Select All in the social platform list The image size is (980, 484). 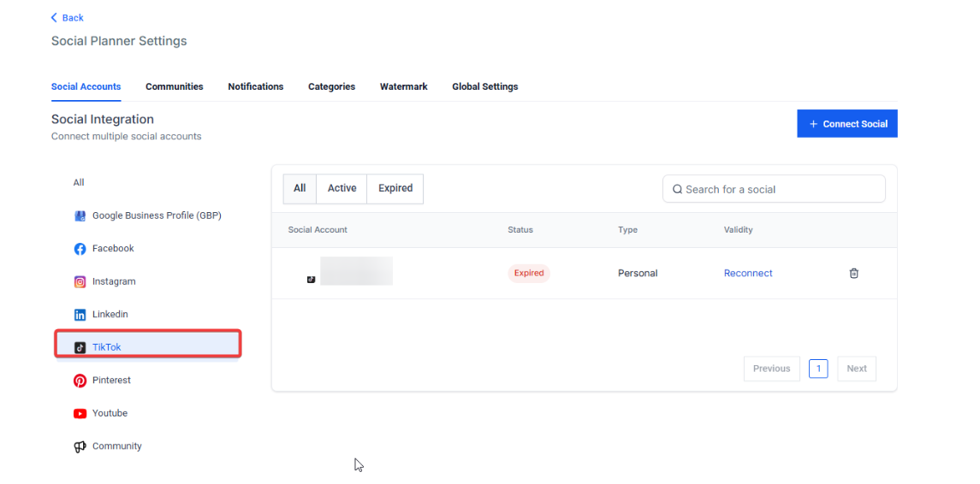pyautogui.click(x=79, y=183)
